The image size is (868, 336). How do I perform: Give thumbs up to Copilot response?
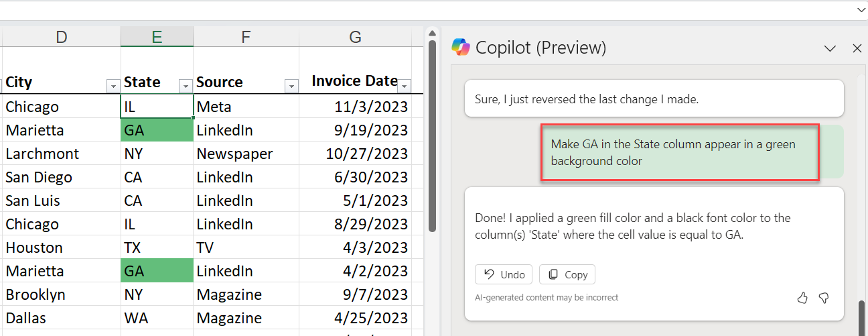802,298
